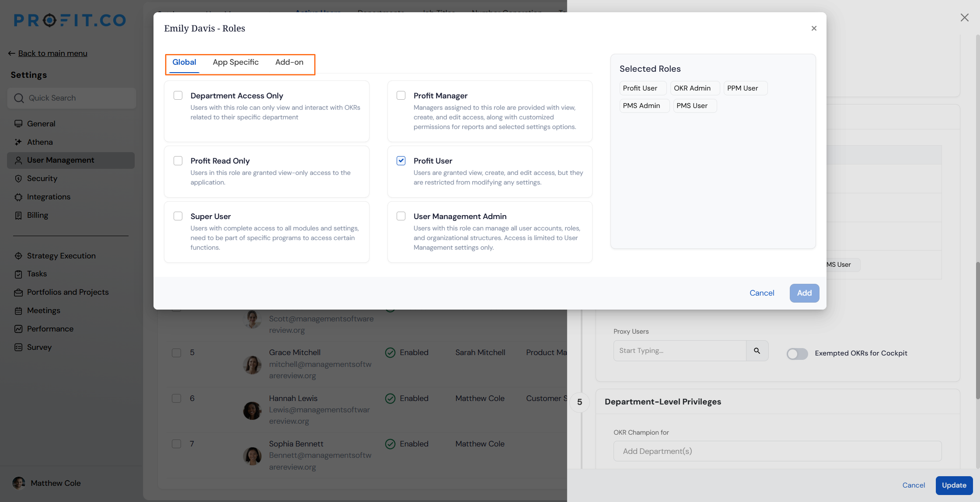Click the Quick Search input field
Screen dimensions: 980x502
tap(72, 98)
